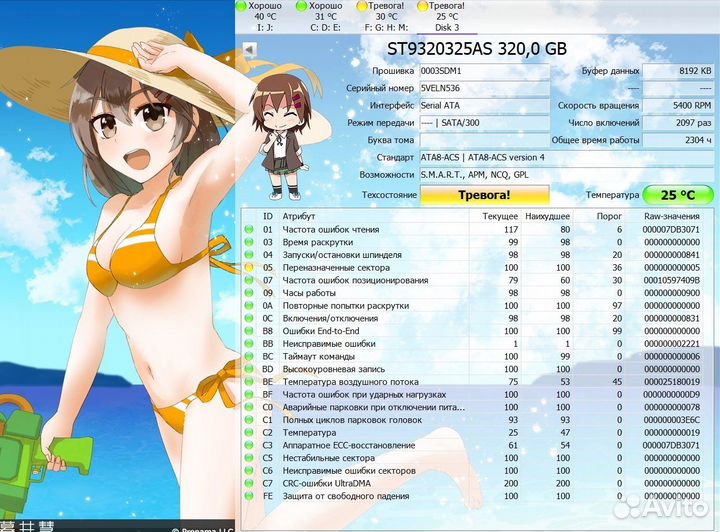Viewport: 720px width, 532px height.
Task: Click the ID column header
Action: click(x=268, y=216)
